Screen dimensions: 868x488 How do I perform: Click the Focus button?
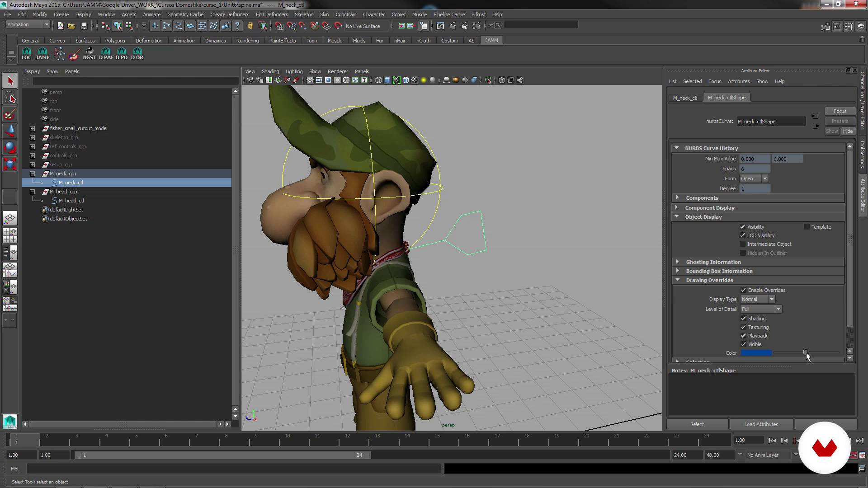[840, 111]
